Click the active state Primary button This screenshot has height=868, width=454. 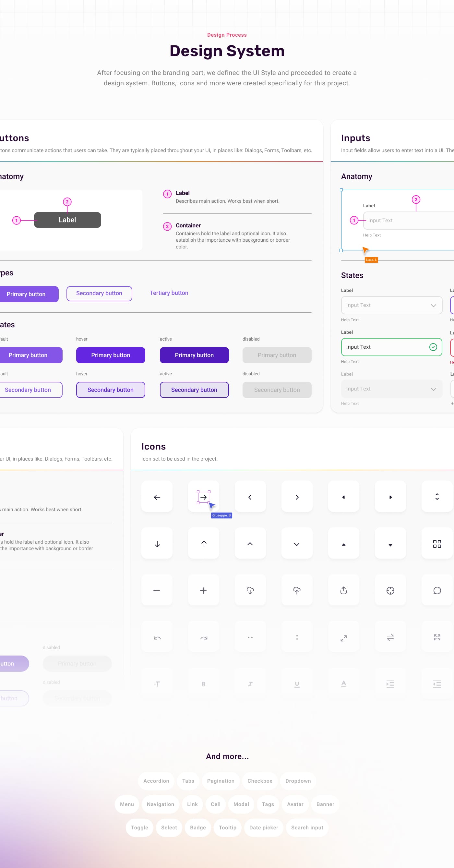194,355
